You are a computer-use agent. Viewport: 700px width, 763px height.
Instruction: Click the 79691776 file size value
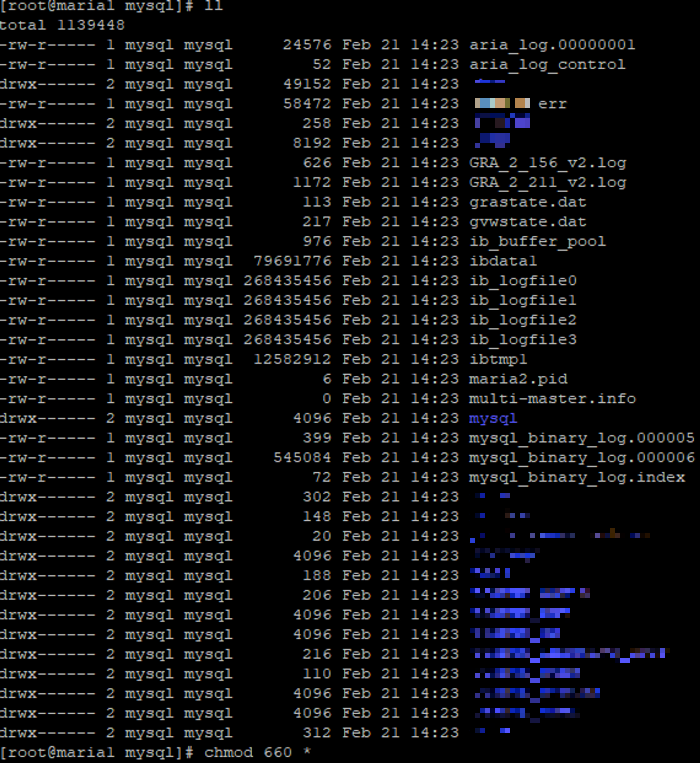(x=292, y=261)
